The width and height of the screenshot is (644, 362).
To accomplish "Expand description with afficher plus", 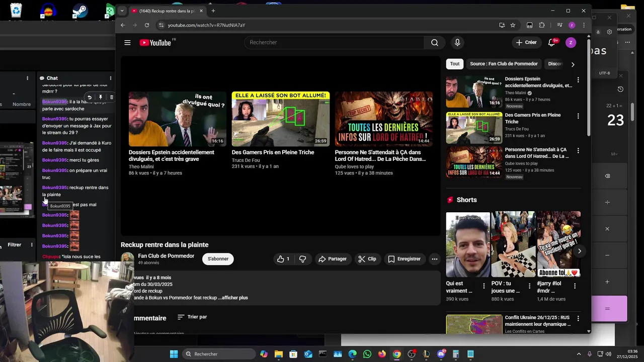I will coord(232,298).
